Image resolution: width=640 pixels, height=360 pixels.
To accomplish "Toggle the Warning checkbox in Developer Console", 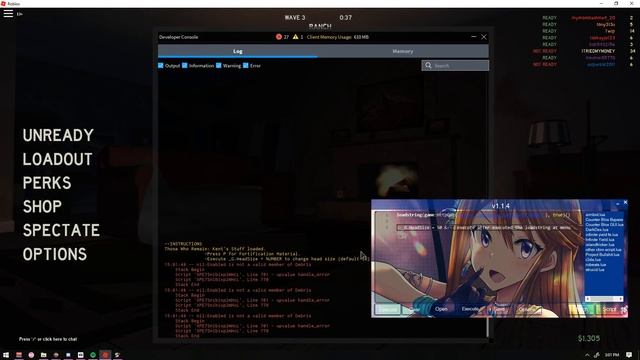I will coord(219,65).
